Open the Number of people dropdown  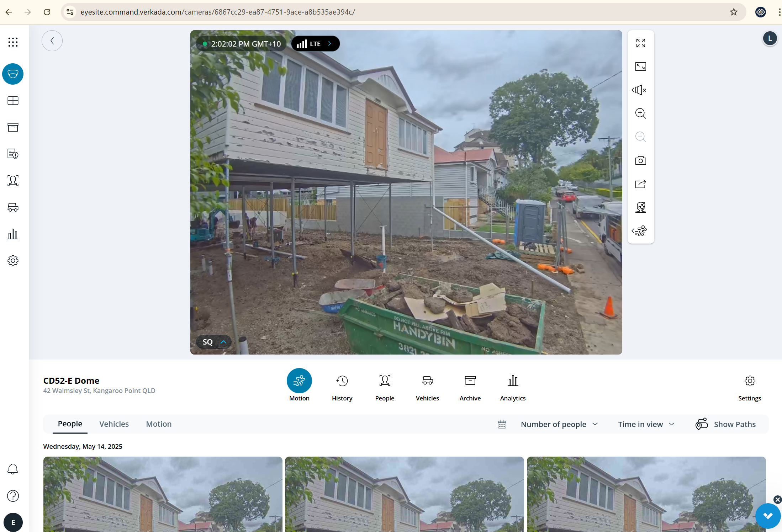(559, 424)
